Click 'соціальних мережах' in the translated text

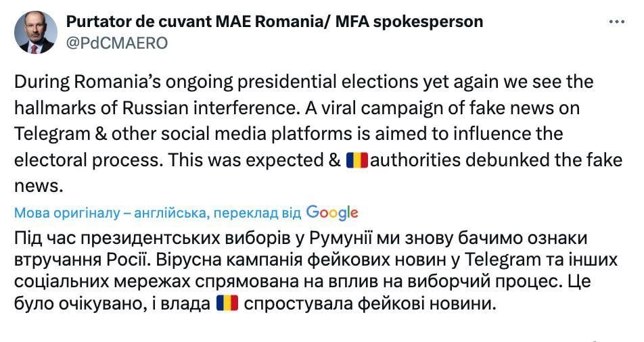tap(102, 282)
